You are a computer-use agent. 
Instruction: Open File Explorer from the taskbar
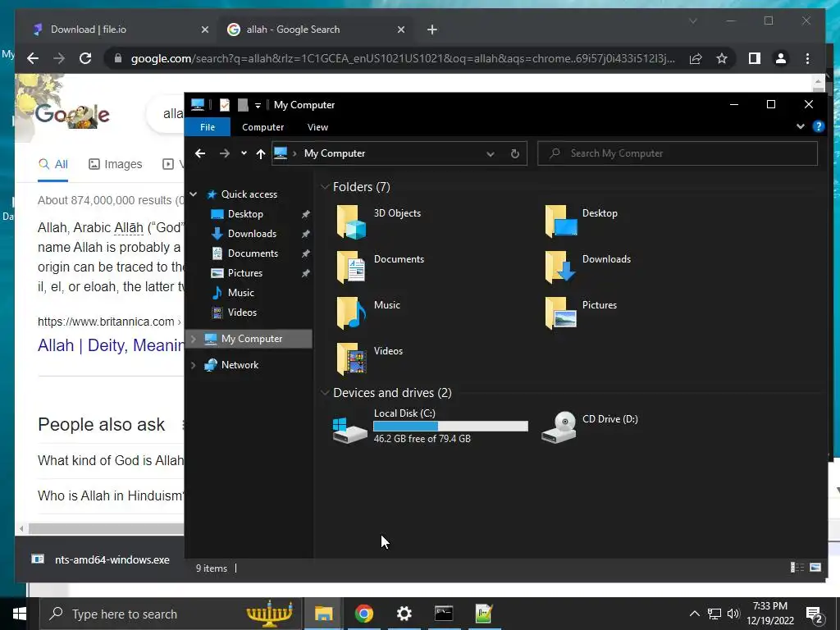point(323,614)
